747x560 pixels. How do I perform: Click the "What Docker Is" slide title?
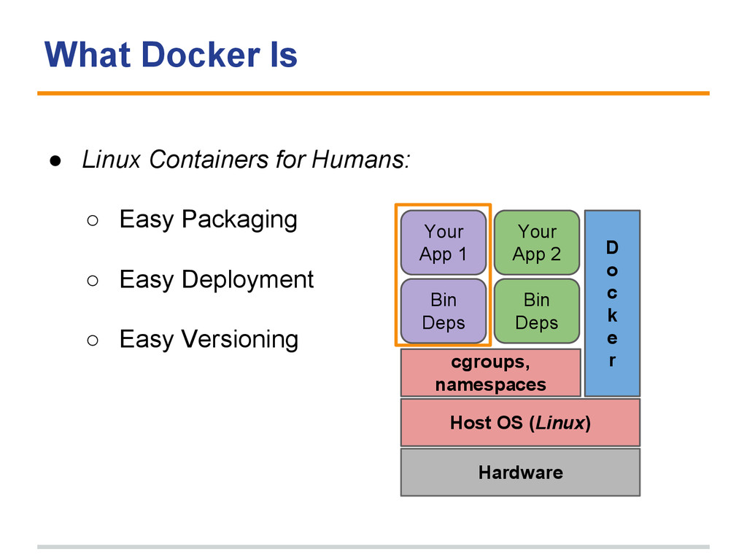[x=171, y=55]
